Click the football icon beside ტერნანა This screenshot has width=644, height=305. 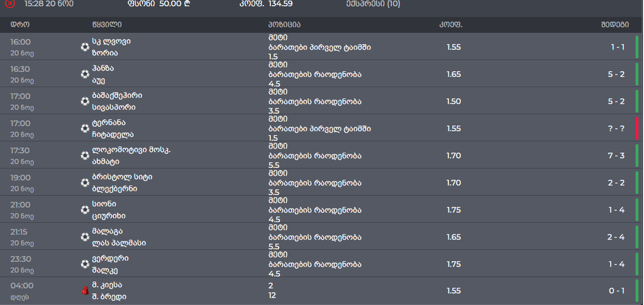85,128
